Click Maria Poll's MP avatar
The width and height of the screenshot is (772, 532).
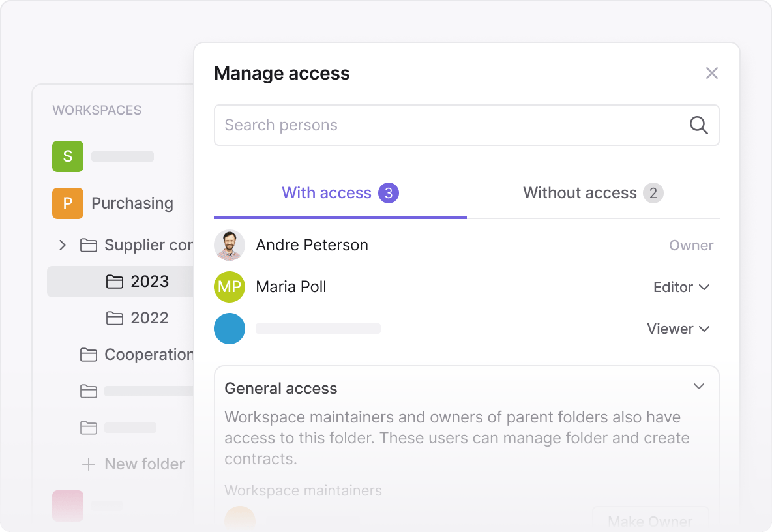[230, 287]
